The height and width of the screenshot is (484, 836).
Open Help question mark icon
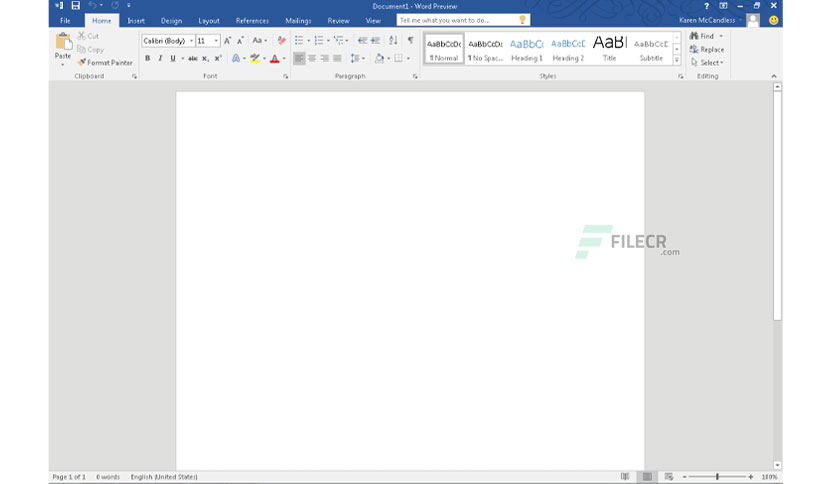click(706, 6)
